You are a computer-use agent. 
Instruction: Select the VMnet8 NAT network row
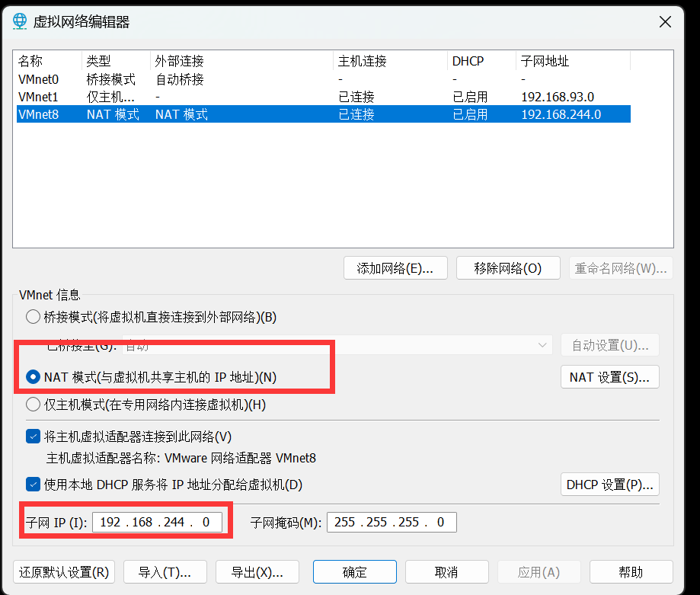(38, 114)
